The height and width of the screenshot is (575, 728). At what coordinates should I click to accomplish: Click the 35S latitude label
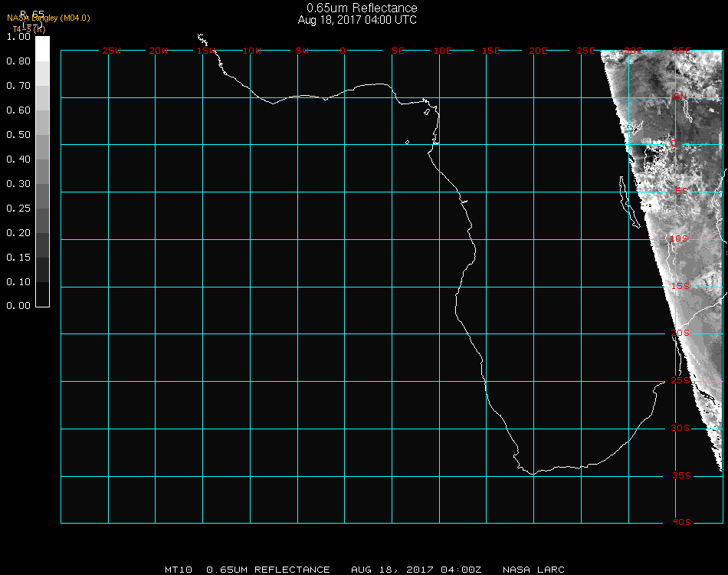click(681, 475)
